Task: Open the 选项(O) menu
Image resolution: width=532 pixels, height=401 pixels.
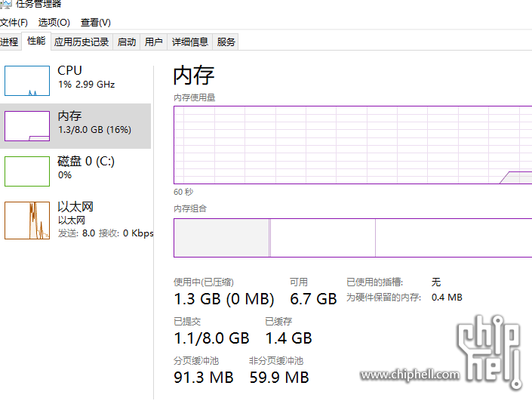Action: tap(54, 23)
